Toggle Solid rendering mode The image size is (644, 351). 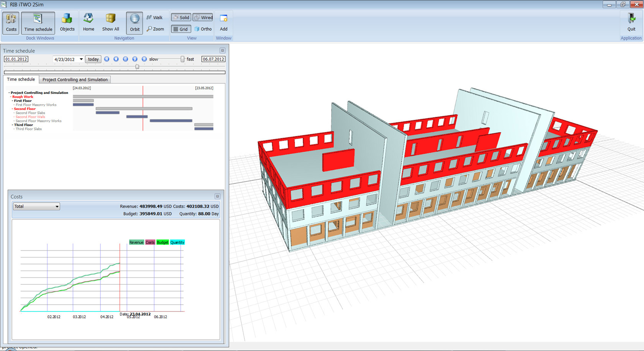point(181,17)
